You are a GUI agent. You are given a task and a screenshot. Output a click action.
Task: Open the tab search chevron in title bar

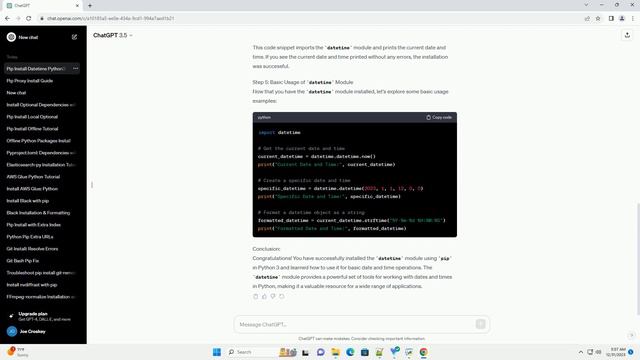(x=586, y=5)
